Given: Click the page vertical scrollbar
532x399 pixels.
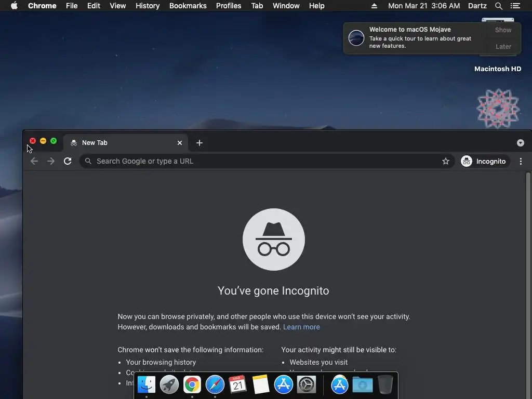Looking at the screenshot, I should coord(528,285).
